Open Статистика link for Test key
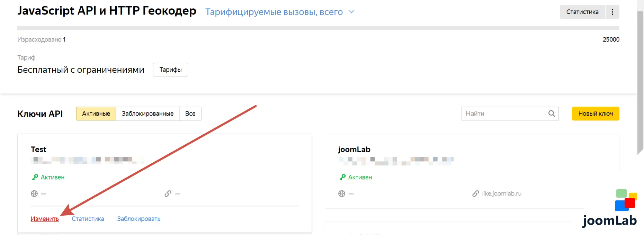Viewport: 644px width, 235px height. 88,219
